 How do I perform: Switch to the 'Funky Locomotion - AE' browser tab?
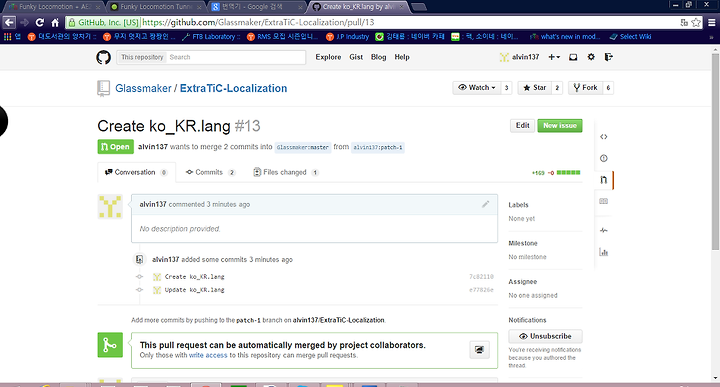pyautogui.click(x=53, y=7)
